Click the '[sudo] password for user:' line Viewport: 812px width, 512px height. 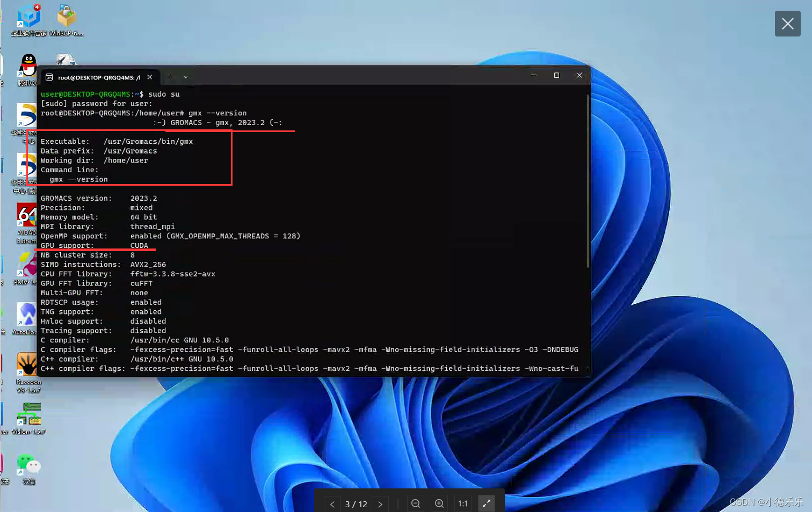[97, 104]
